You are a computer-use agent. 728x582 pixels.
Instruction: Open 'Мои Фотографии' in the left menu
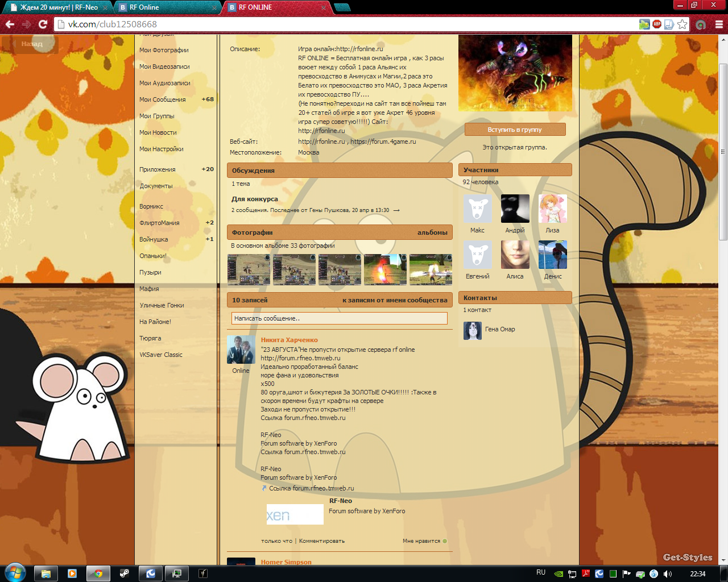164,50
